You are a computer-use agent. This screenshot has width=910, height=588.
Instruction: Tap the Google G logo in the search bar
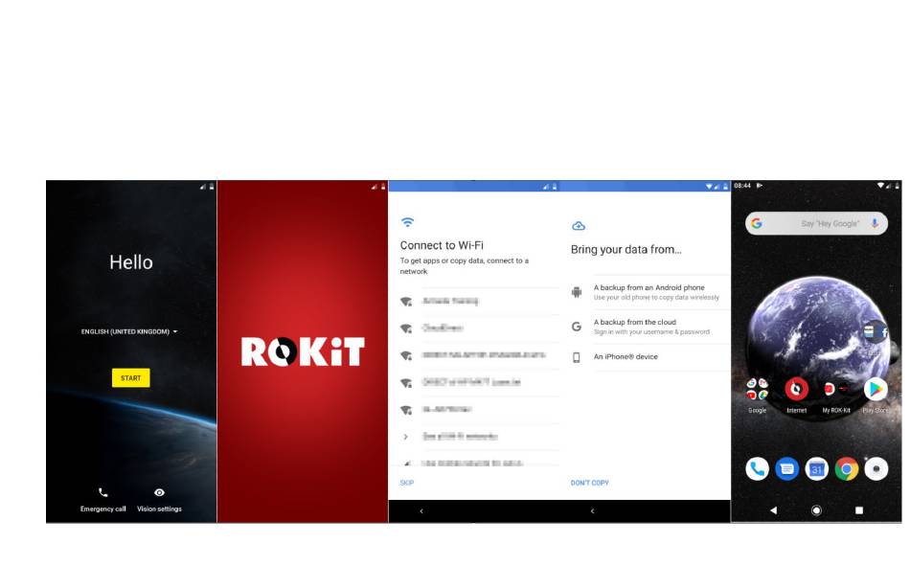[x=756, y=223]
